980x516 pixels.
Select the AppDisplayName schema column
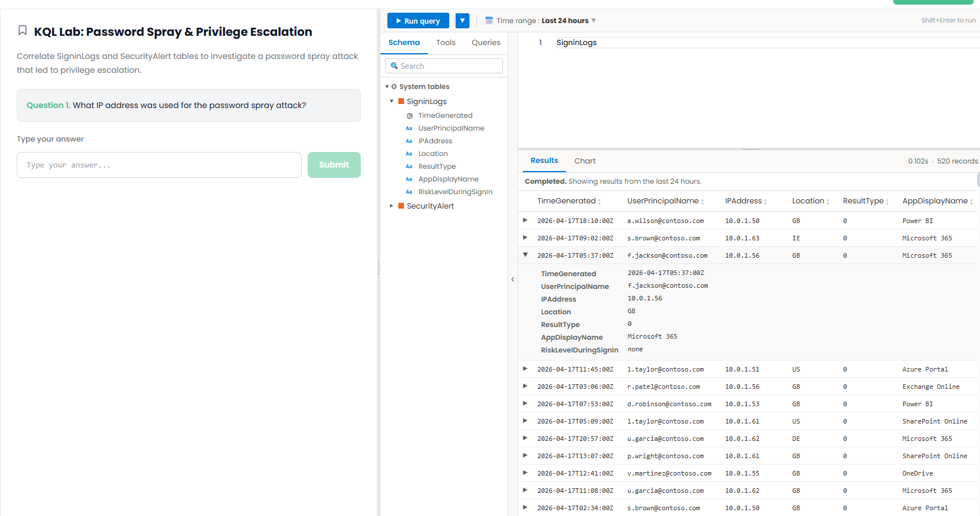coord(448,179)
